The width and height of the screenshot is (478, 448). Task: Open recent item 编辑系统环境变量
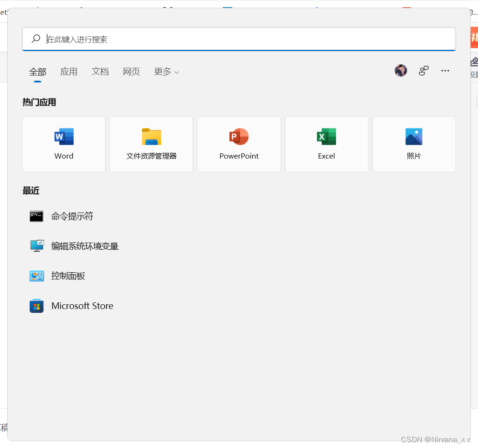85,246
